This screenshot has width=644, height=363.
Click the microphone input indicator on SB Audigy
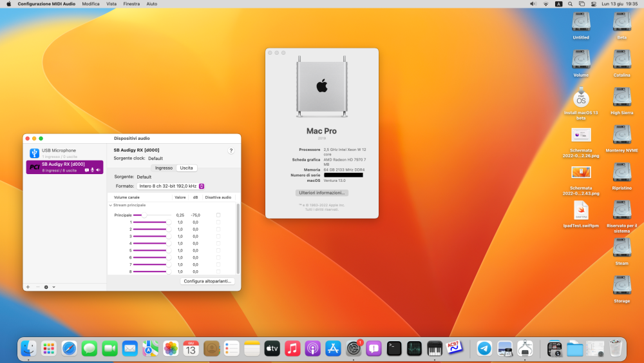(92, 170)
